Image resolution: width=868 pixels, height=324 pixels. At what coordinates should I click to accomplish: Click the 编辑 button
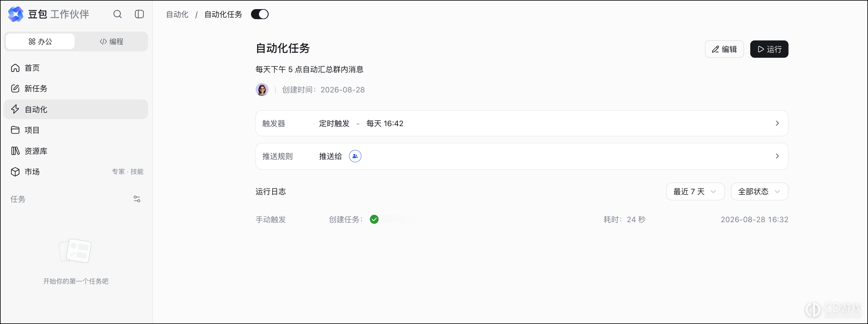point(724,49)
